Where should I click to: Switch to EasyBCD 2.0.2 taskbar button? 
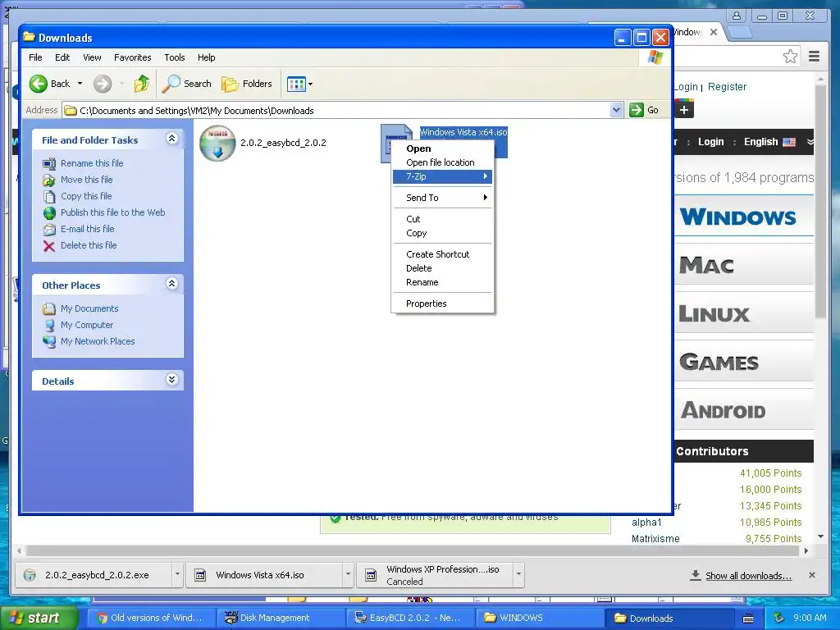(409, 618)
